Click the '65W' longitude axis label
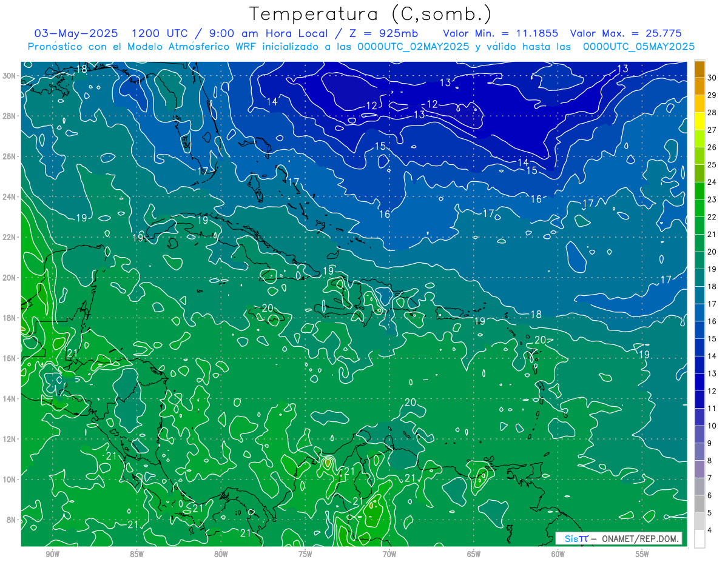The height and width of the screenshot is (562, 728). click(x=474, y=554)
